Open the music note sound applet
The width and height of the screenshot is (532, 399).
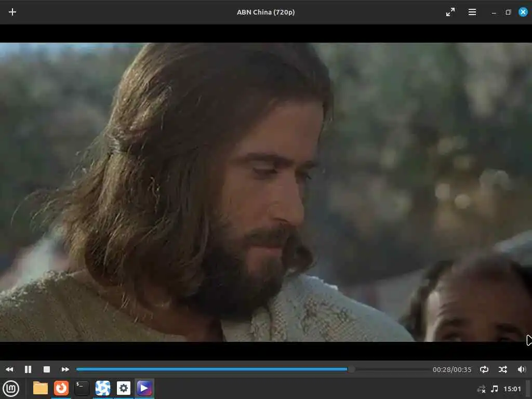click(x=495, y=389)
